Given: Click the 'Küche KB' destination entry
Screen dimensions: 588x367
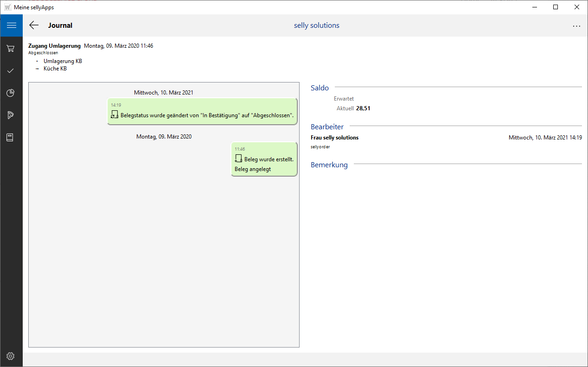Looking at the screenshot, I should (x=55, y=69).
